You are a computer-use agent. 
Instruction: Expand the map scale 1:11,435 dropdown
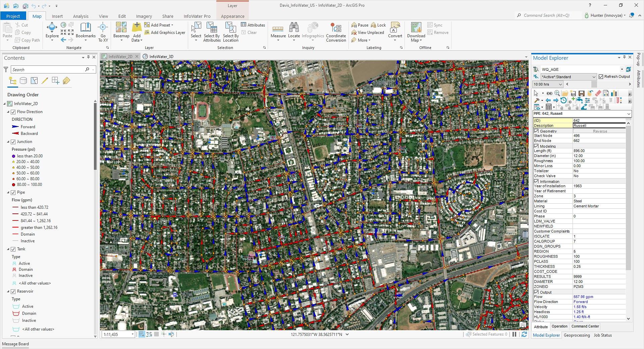[x=133, y=334]
